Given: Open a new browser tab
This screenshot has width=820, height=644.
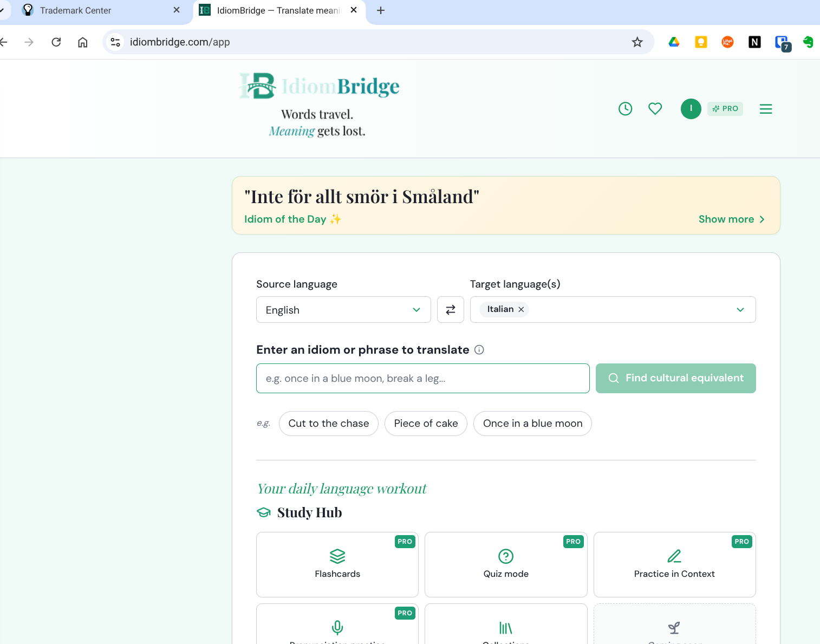Looking at the screenshot, I should (381, 10).
